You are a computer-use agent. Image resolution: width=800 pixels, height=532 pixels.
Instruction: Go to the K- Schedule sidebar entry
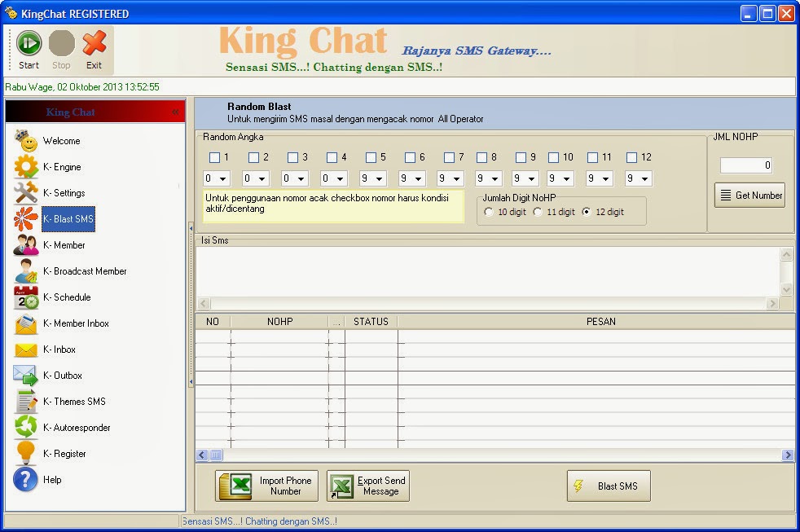[x=67, y=297]
